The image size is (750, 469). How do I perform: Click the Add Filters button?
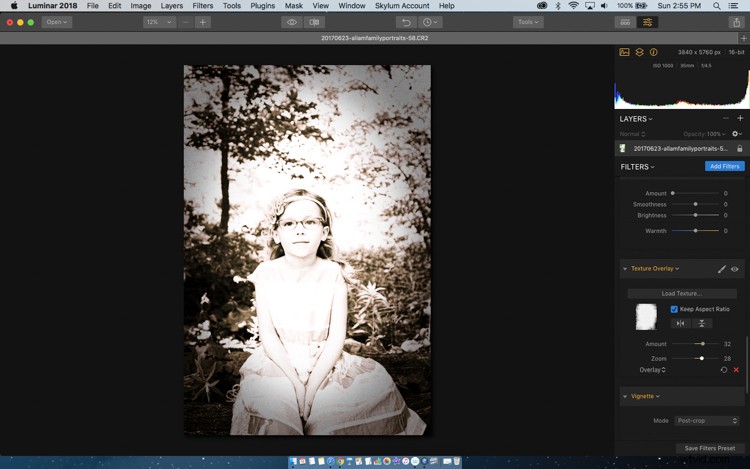click(724, 166)
